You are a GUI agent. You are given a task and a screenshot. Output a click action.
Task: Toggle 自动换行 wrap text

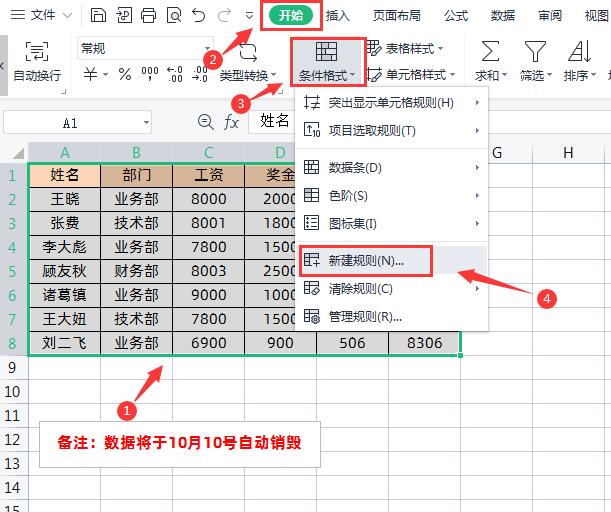click(37, 62)
